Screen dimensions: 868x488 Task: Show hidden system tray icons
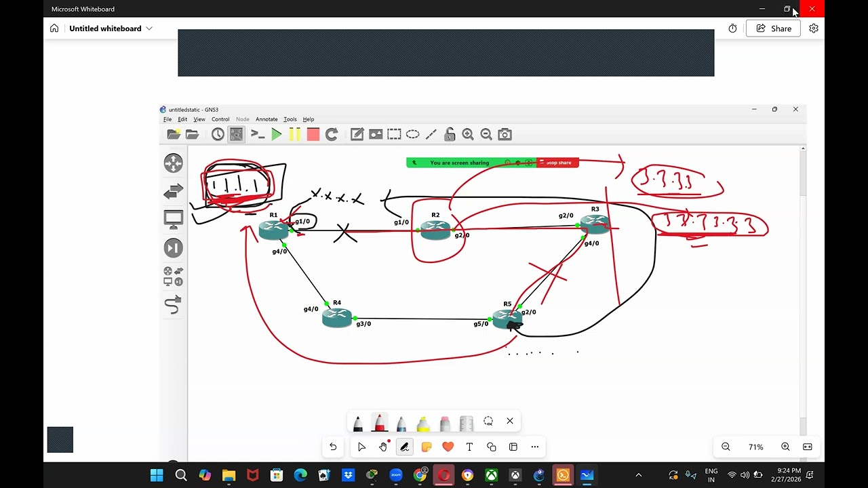pyautogui.click(x=638, y=475)
